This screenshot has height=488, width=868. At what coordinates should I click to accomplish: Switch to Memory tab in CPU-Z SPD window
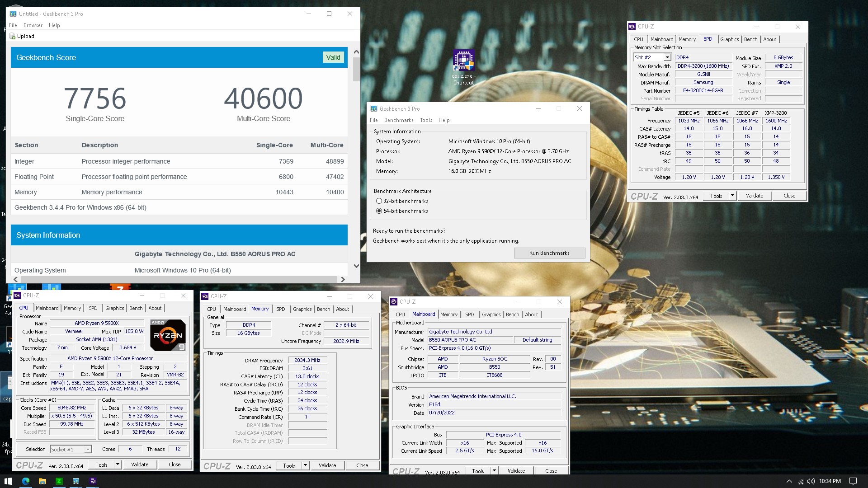tap(687, 39)
